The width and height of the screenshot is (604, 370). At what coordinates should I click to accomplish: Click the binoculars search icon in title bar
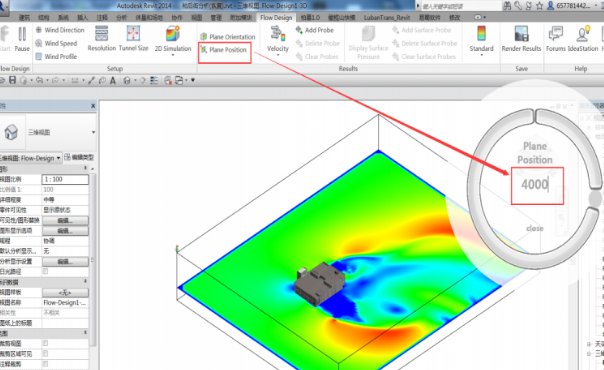tap(507, 5)
